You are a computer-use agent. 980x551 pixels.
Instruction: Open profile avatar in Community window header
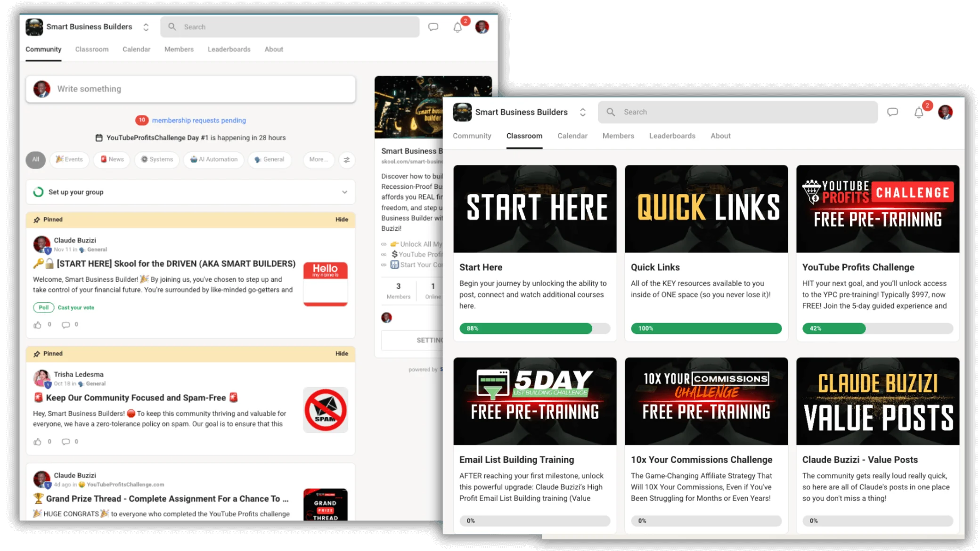(x=482, y=27)
